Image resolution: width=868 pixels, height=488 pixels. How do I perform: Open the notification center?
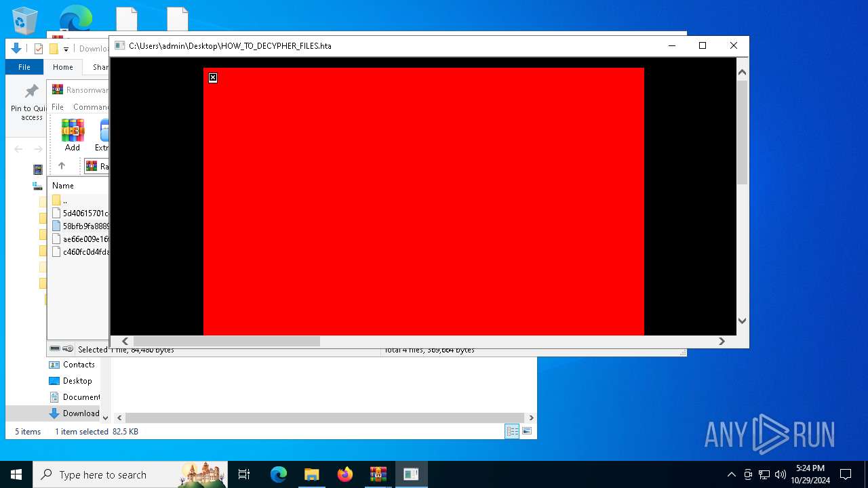(x=846, y=474)
